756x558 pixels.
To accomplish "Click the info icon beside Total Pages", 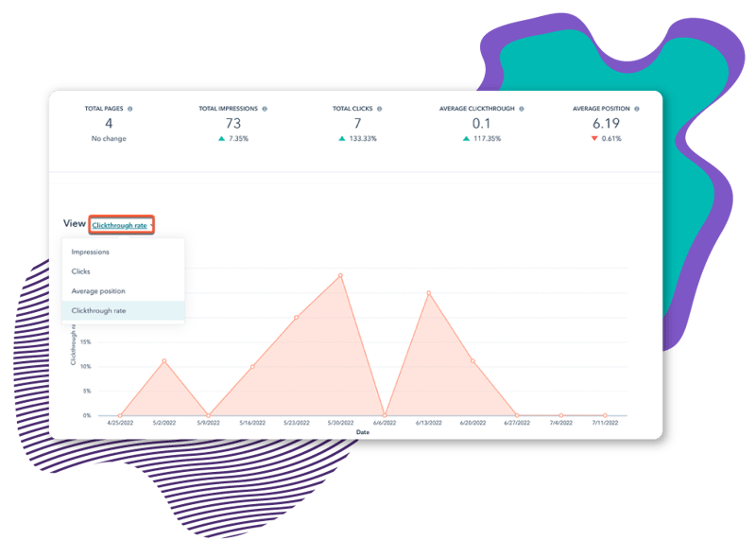I will 129,109.
